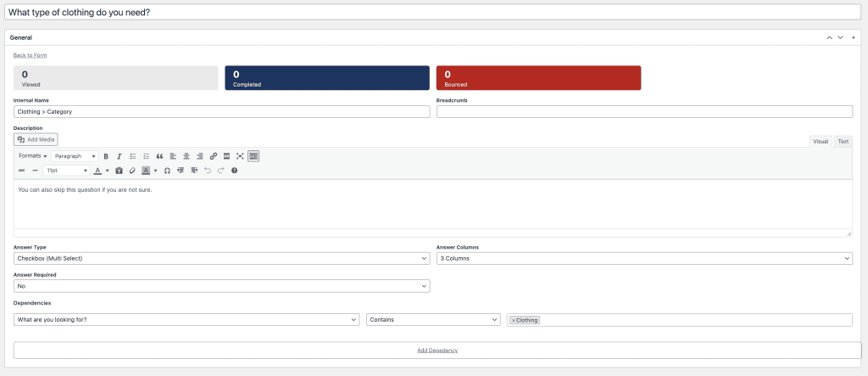Open the Contains condition dropdown

(433, 320)
